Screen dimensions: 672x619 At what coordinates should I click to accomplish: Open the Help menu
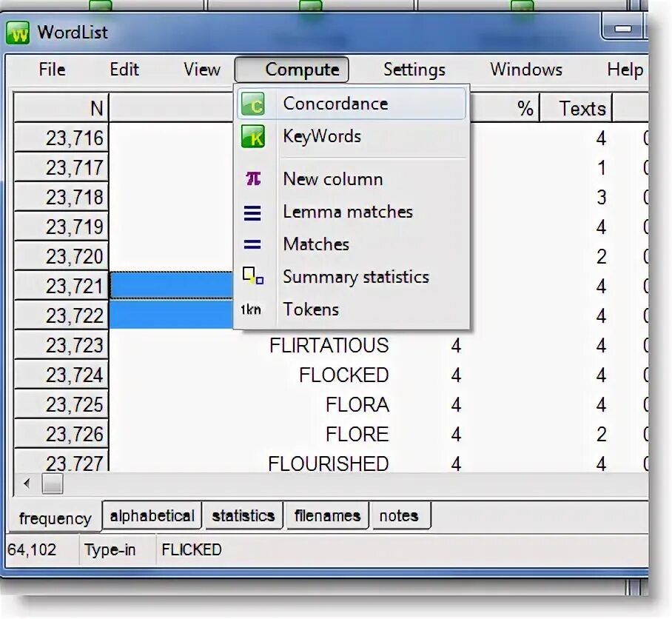tap(625, 70)
